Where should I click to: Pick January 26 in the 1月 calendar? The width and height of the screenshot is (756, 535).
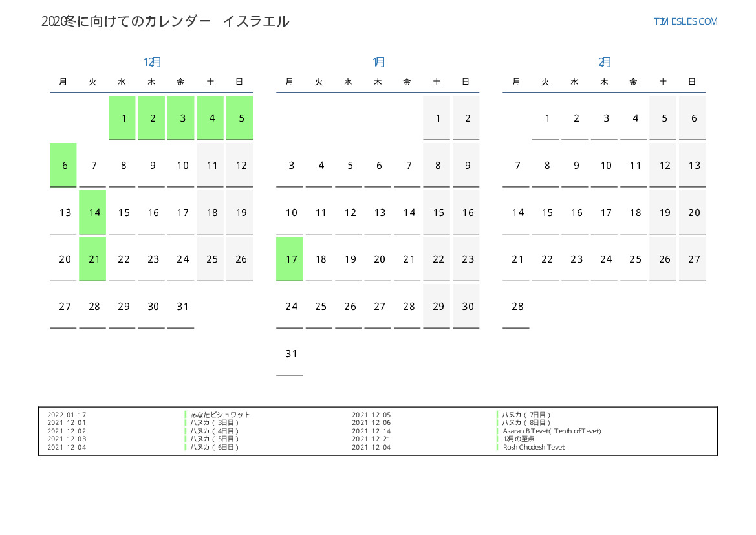(349, 307)
